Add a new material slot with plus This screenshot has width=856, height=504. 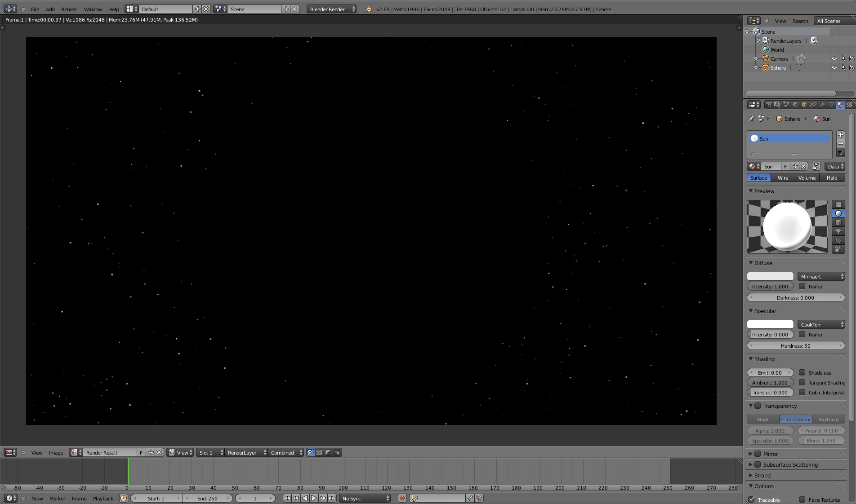tap(841, 135)
